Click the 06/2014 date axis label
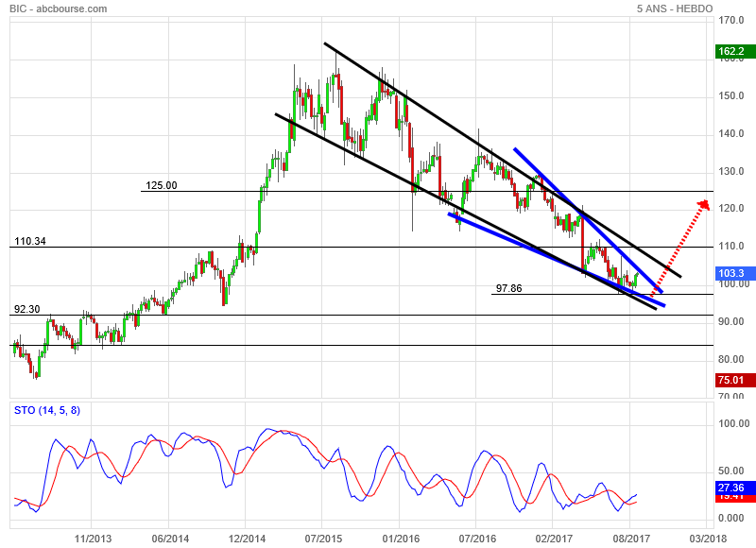Image resolution: width=756 pixels, height=548 pixels. (170, 539)
